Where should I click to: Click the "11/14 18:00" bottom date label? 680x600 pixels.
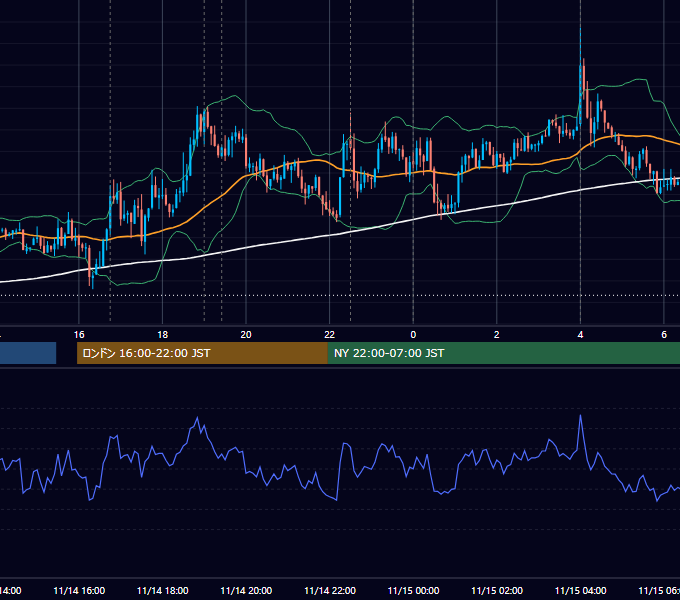[163, 590]
